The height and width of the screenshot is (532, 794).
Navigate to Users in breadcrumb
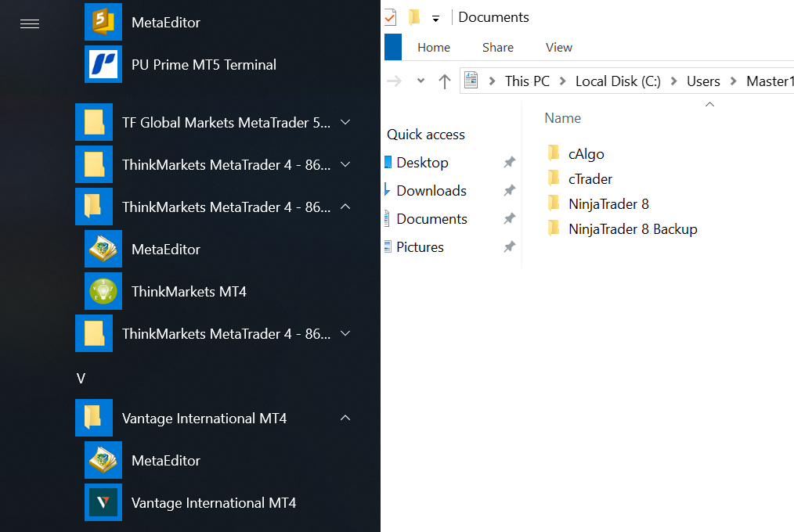pyautogui.click(x=703, y=81)
